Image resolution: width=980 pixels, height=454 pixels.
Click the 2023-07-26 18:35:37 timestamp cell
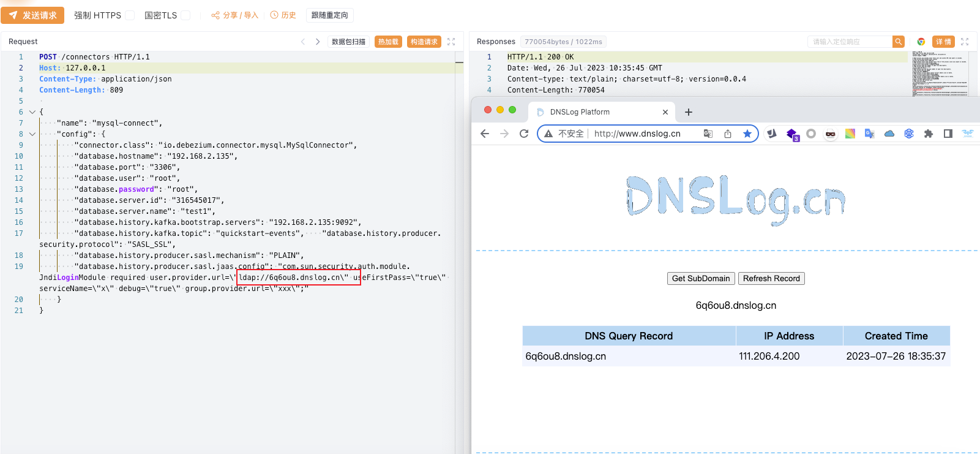896,356
